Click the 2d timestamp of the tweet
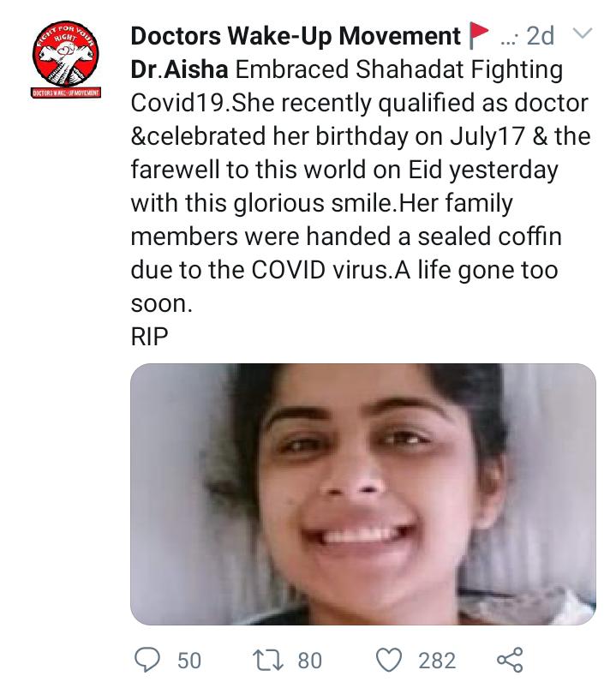This screenshot has height=694, width=616. pos(540,35)
